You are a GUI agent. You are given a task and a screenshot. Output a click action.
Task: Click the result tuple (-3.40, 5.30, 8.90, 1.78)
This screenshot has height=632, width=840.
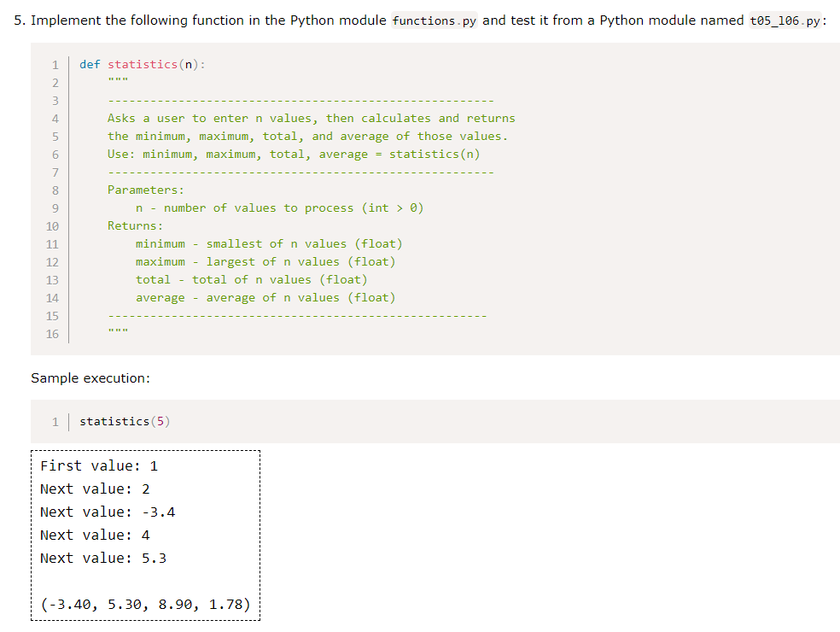point(145,604)
